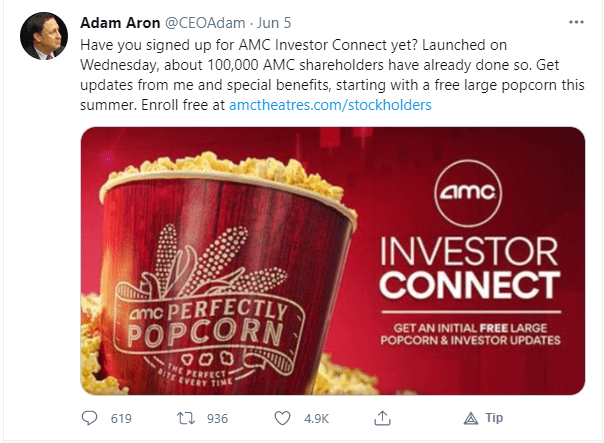
Task: Click the INVESTOR CONNECT heading in the image
Action: pyautogui.click(x=470, y=268)
